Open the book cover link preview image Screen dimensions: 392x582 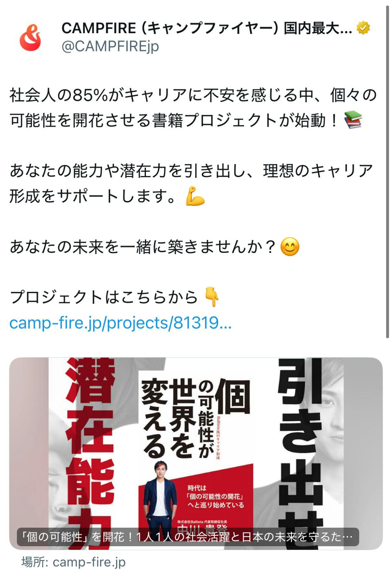196,453
